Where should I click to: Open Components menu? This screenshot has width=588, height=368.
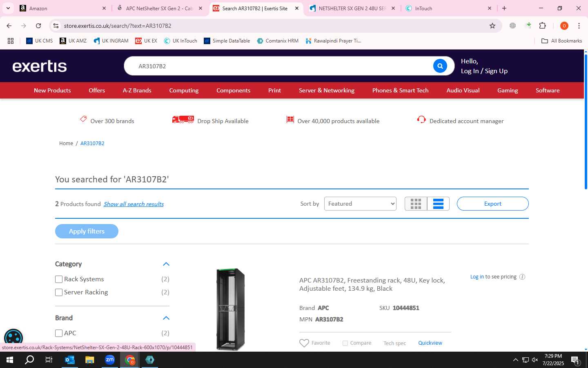tap(233, 90)
